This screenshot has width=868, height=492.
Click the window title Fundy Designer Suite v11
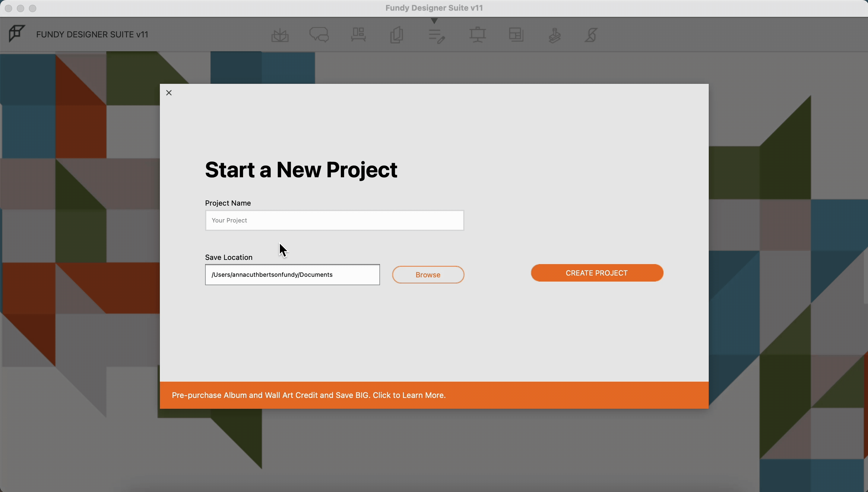pos(434,8)
